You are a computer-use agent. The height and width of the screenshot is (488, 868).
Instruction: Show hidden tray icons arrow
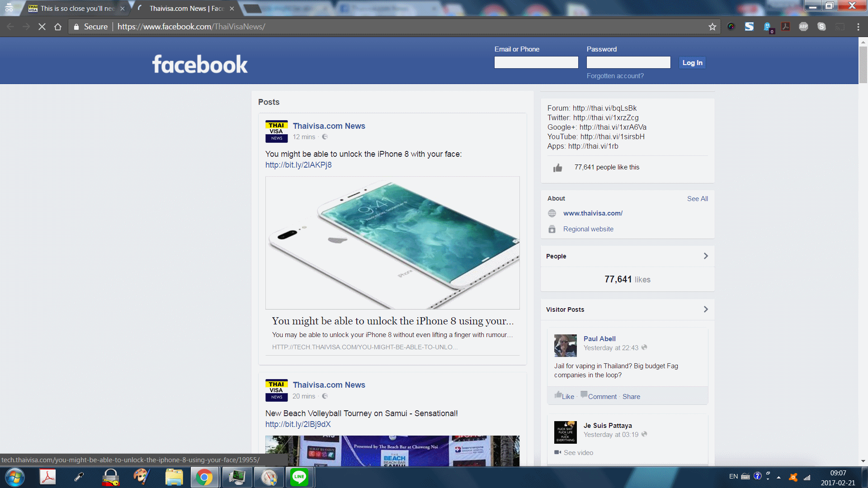tap(778, 477)
